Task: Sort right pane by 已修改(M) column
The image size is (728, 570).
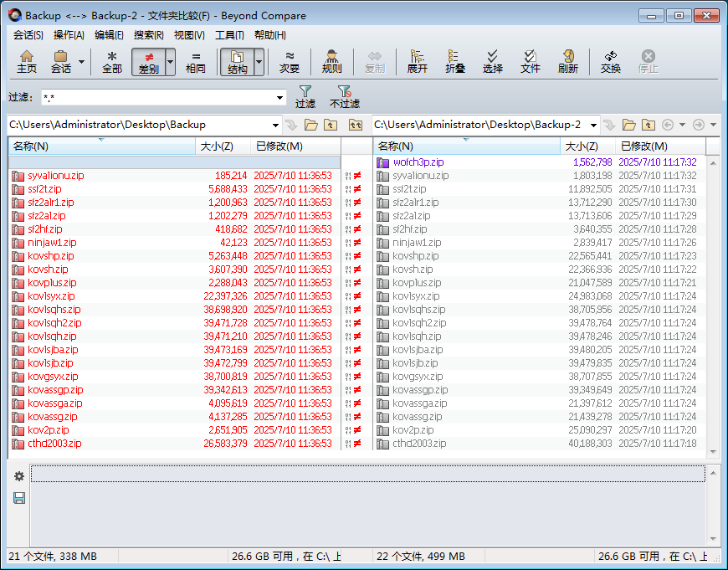Action: [x=660, y=146]
